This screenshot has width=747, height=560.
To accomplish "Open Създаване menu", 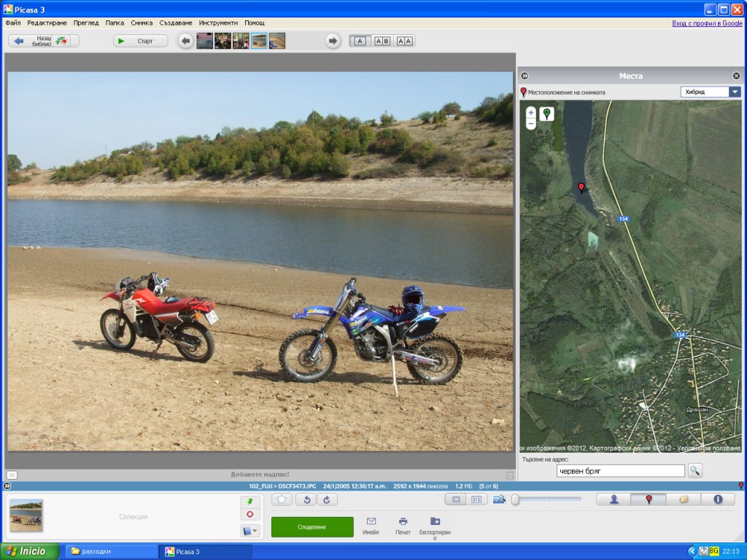I will tap(175, 23).
